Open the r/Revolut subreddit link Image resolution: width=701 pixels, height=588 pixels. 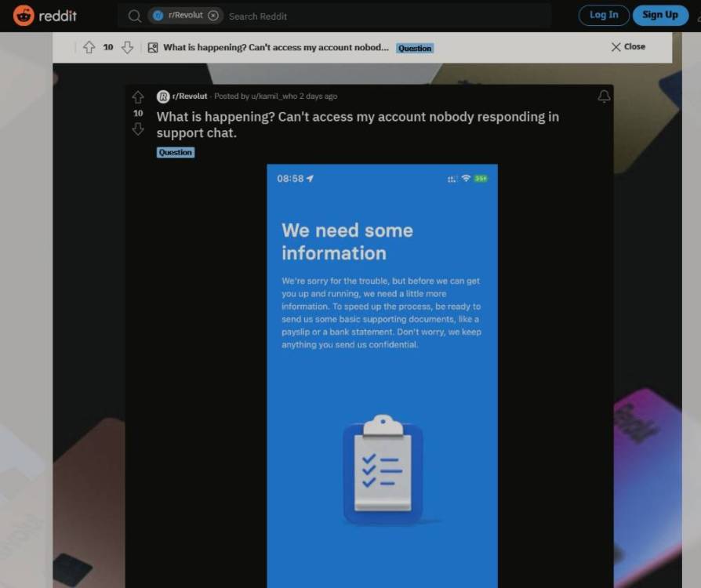tap(190, 96)
